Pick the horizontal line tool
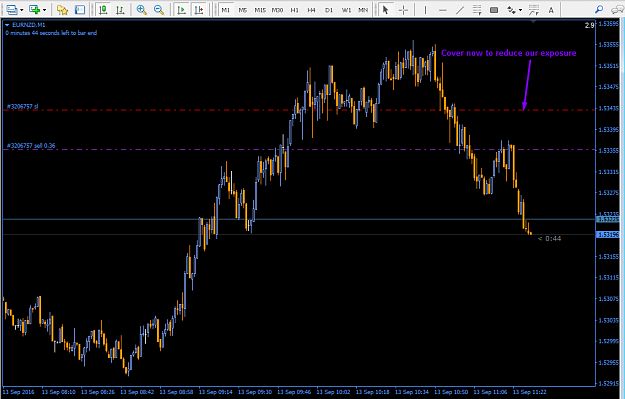The image size is (625, 399). click(442, 10)
